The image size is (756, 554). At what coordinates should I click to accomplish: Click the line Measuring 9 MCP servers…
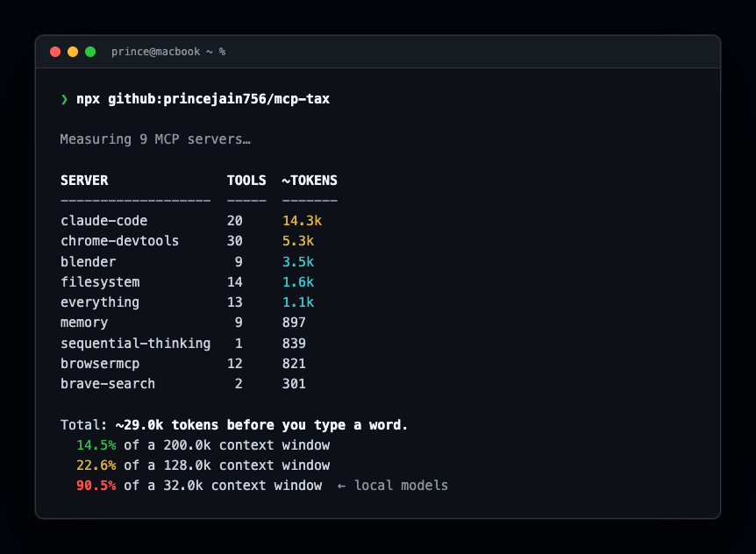(x=155, y=139)
